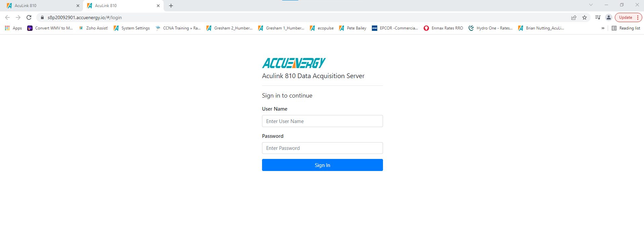Open Apps bookmark shortcut

point(13,28)
